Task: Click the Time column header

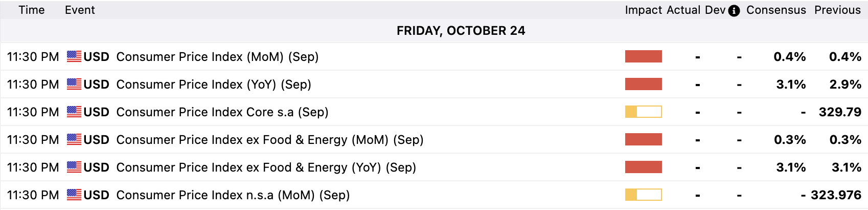Action: click(32, 10)
